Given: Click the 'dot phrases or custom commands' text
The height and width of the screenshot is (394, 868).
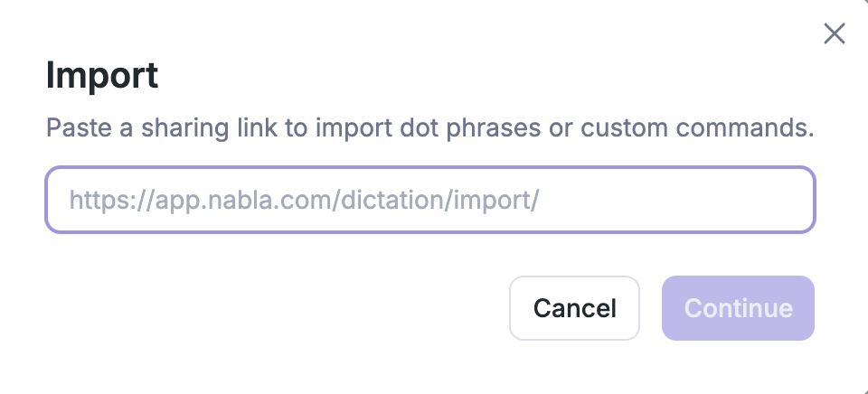Looking at the screenshot, I should 633,127.
